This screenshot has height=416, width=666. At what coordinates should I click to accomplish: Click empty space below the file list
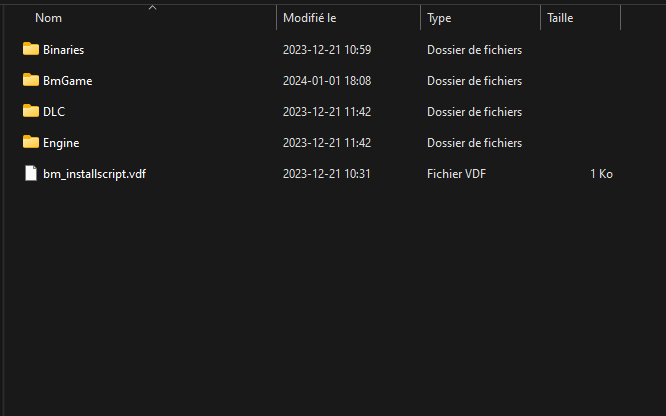pos(330,300)
